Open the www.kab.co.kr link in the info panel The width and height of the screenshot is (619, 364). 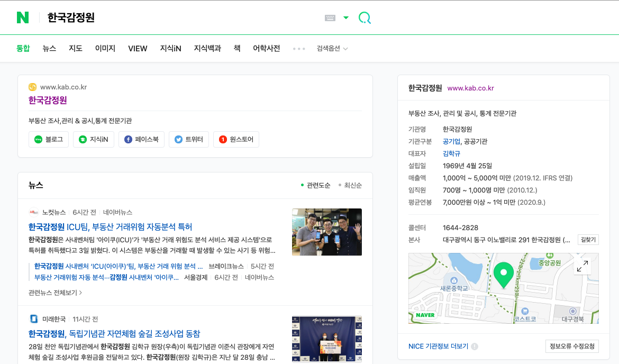click(x=470, y=88)
